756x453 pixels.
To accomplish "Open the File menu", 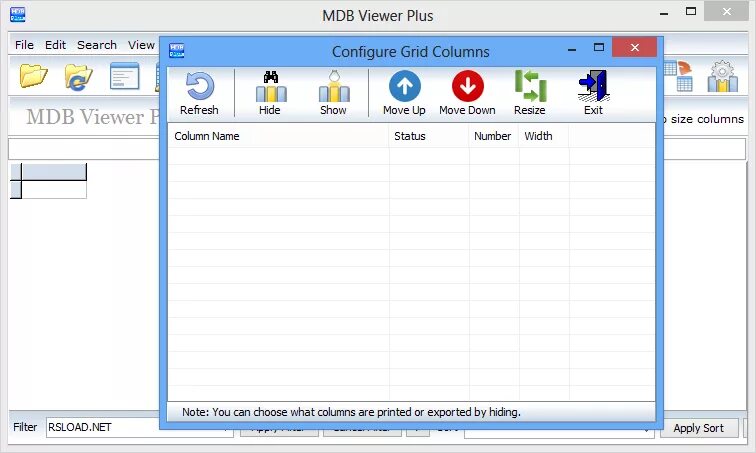I will click(x=24, y=45).
